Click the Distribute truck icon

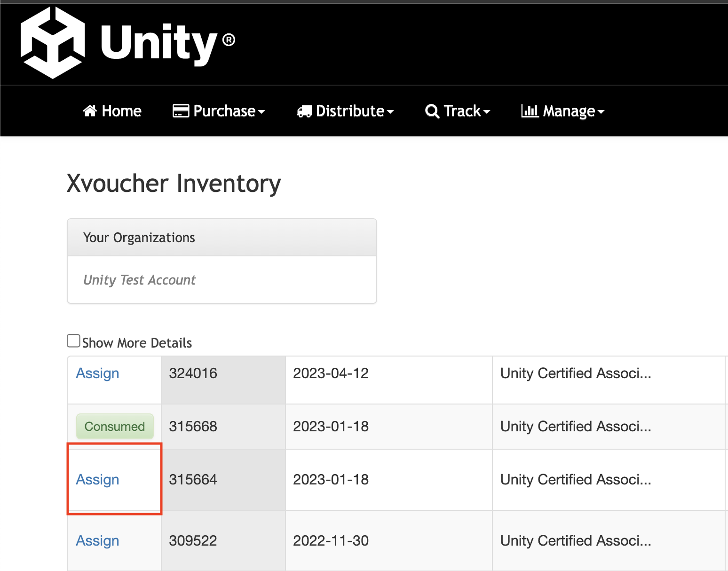click(x=304, y=111)
